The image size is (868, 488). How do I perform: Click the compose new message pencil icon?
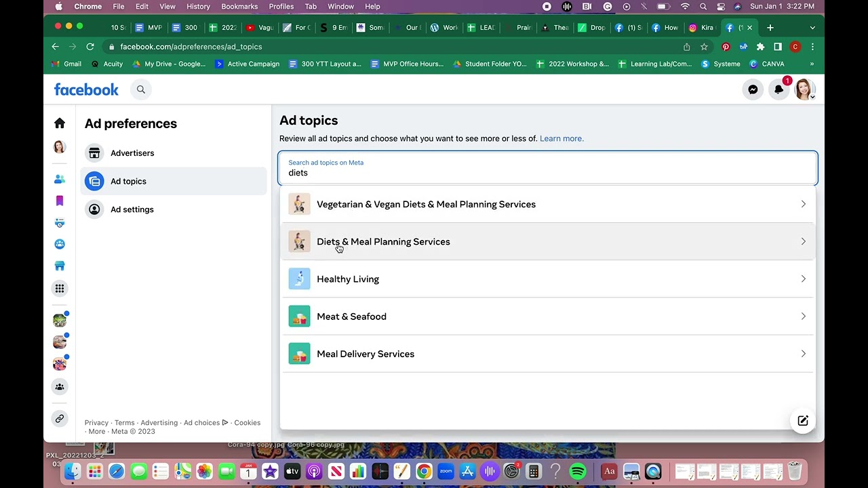tap(803, 421)
